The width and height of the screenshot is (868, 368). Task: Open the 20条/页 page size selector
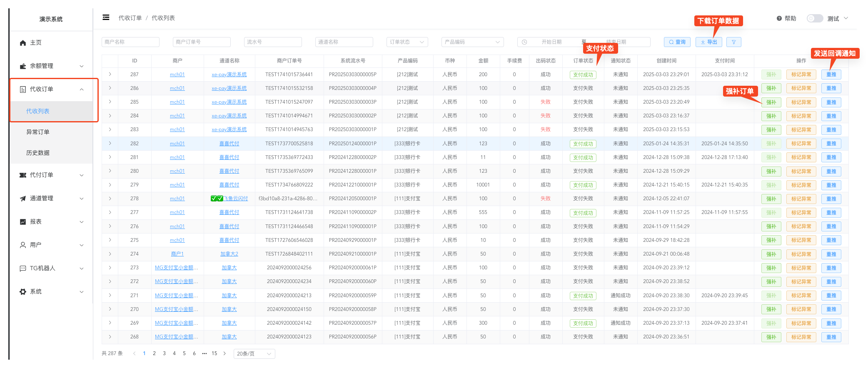pos(254,354)
